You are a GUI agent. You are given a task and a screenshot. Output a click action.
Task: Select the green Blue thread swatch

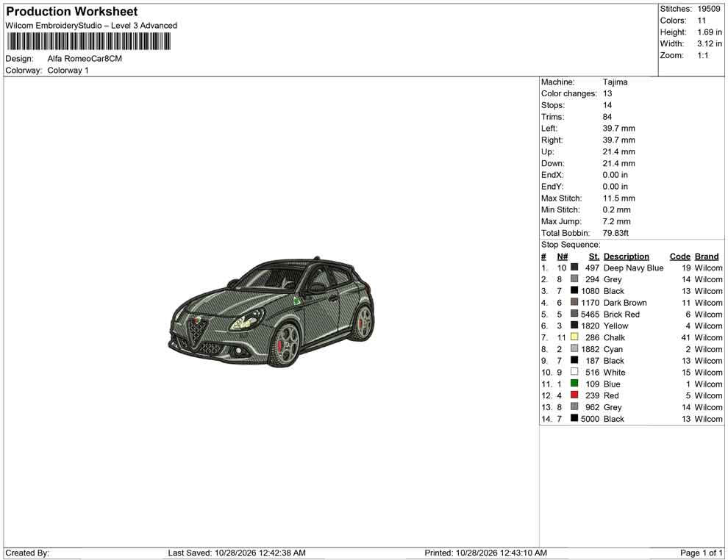(574, 383)
